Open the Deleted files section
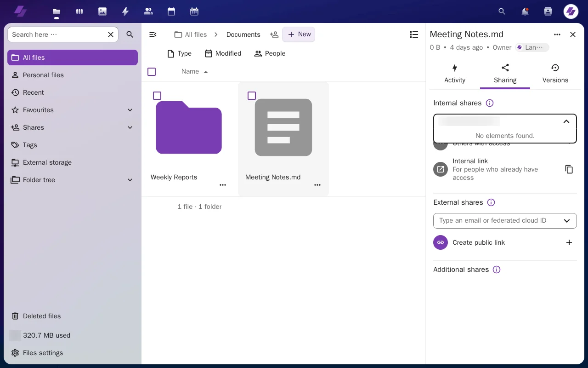This screenshot has height=368, width=588. tap(41, 316)
